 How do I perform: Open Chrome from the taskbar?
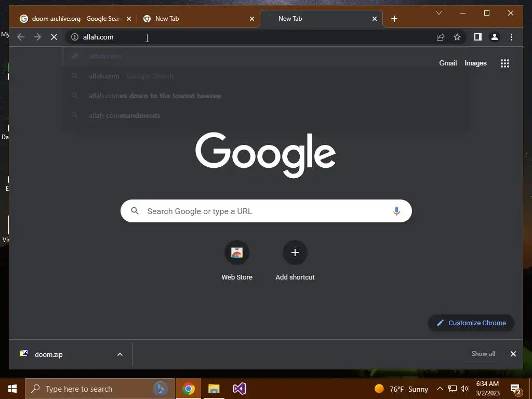coord(188,389)
